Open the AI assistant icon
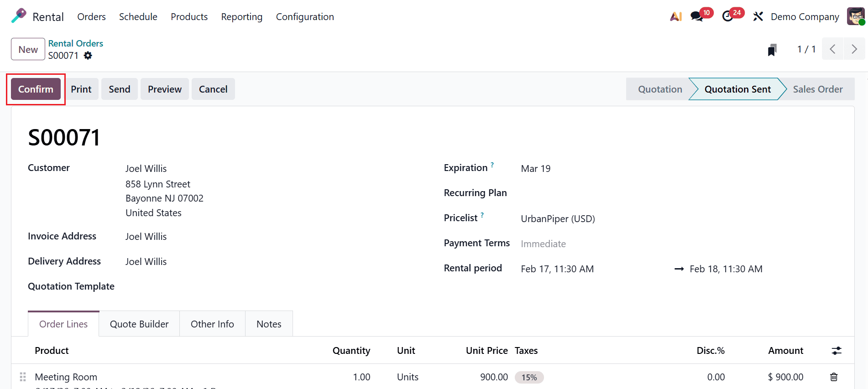 tap(676, 16)
